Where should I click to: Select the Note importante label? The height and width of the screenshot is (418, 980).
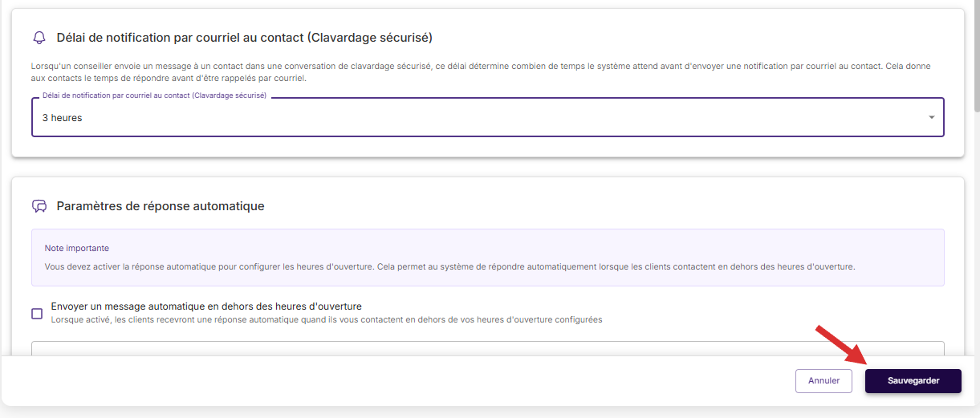tap(77, 249)
